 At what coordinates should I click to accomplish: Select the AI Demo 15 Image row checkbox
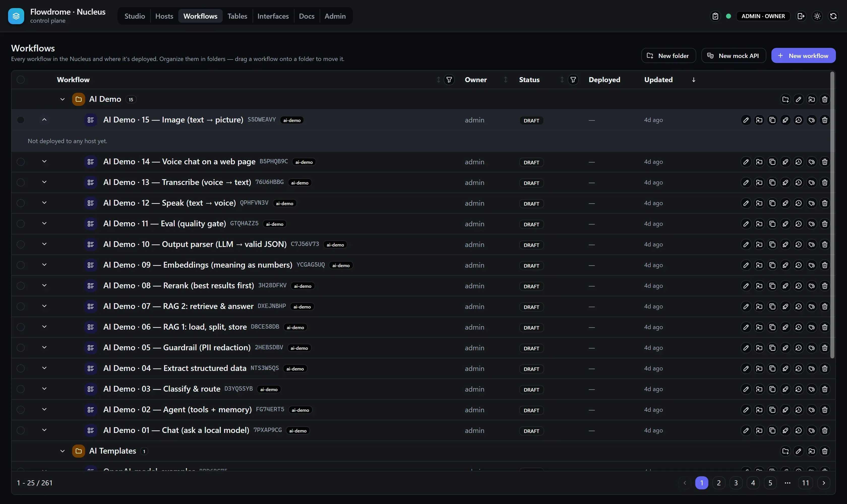pyautogui.click(x=21, y=120)
